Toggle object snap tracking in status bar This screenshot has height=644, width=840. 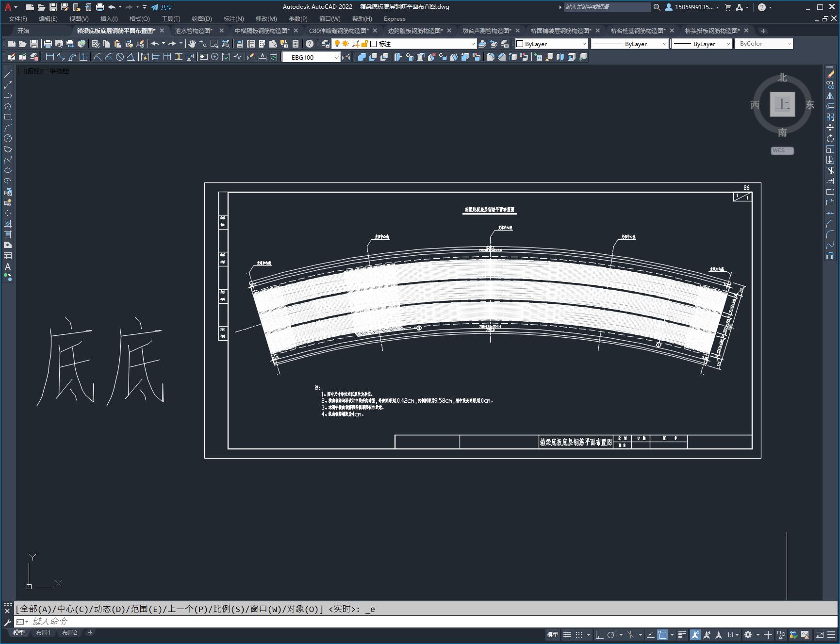pyautogui.click(x=650, y=634)
